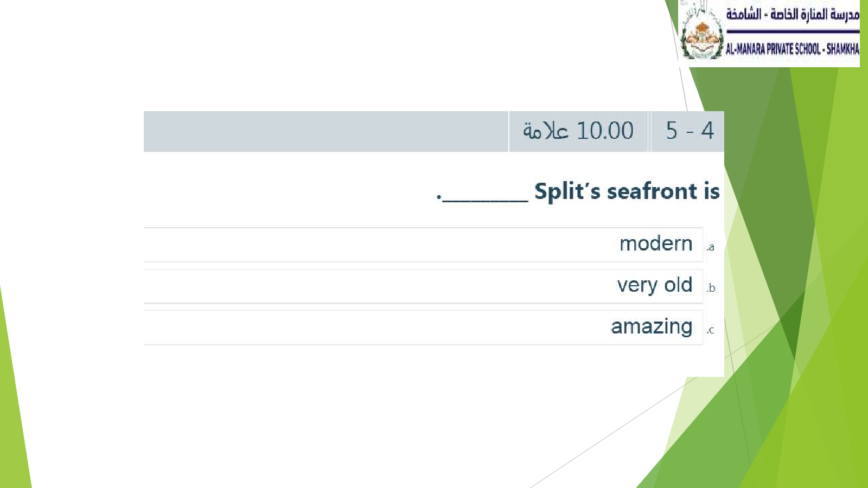Screen dimensions: 868x488
Task: Click the Arabic school name heading
Action: tap(793, 14)
